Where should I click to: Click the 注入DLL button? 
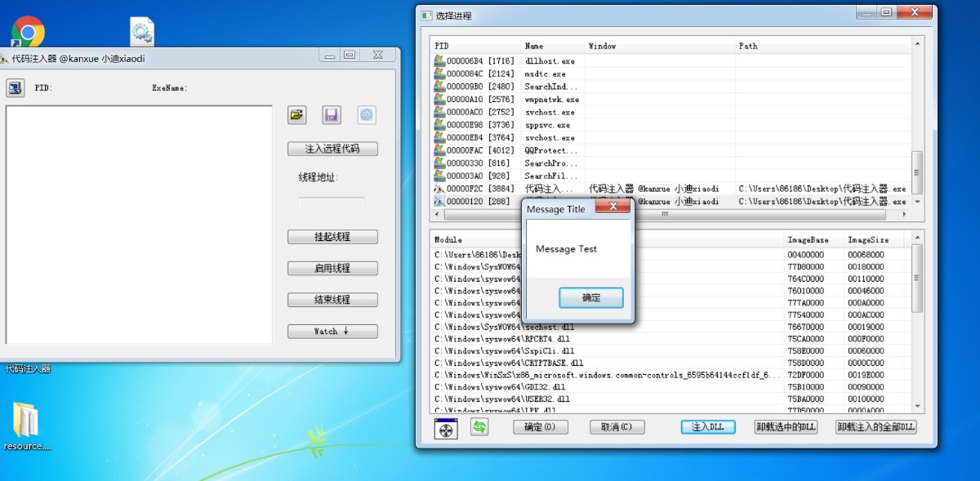(708, 427)
